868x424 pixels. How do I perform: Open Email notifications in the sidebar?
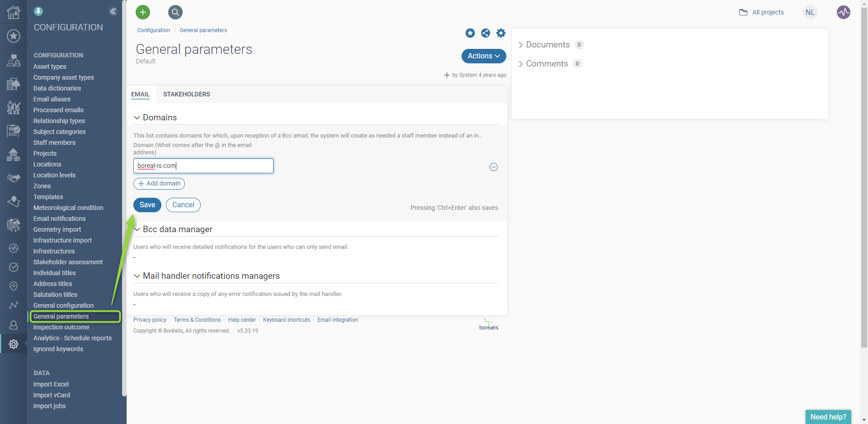click(x=59, y=219)
